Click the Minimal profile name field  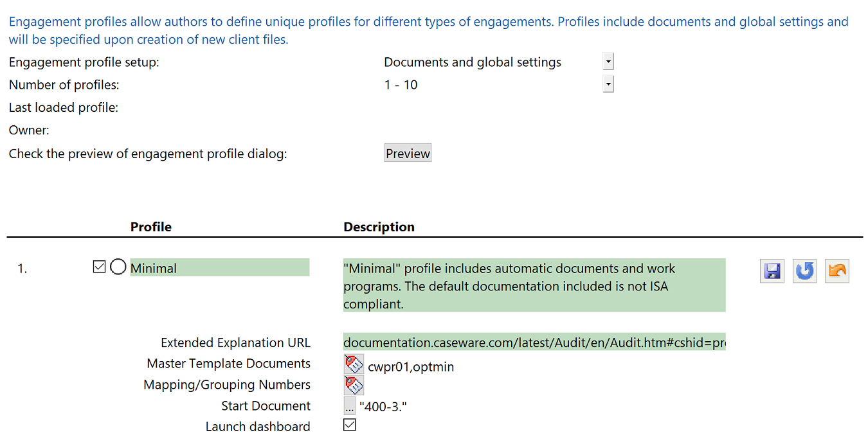pos(219,268)
